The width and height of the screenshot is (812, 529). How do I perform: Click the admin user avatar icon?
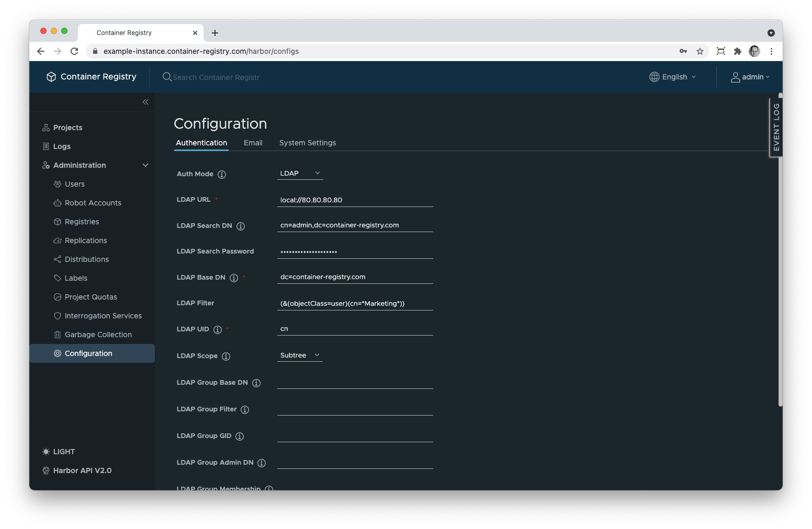pyautogui.click(x=735, y=77)
